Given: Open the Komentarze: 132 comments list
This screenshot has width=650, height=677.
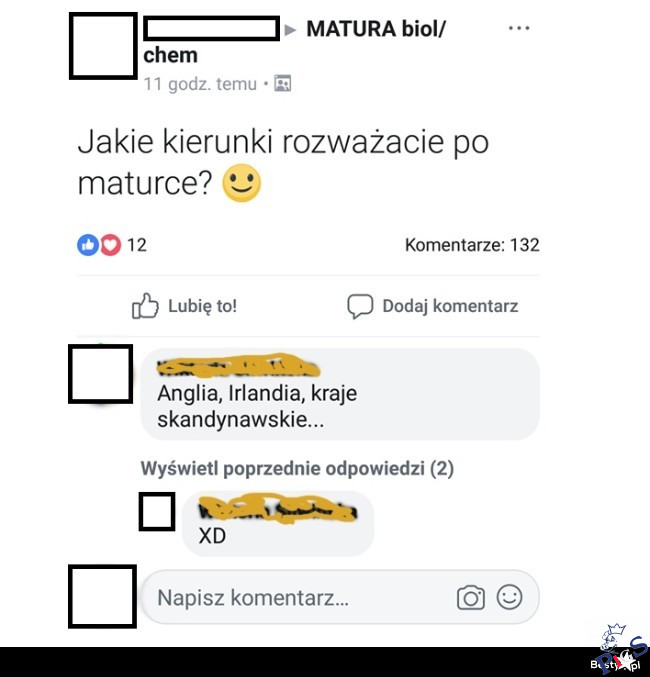Looking at the screenshot, I should [x=472, y=245].
